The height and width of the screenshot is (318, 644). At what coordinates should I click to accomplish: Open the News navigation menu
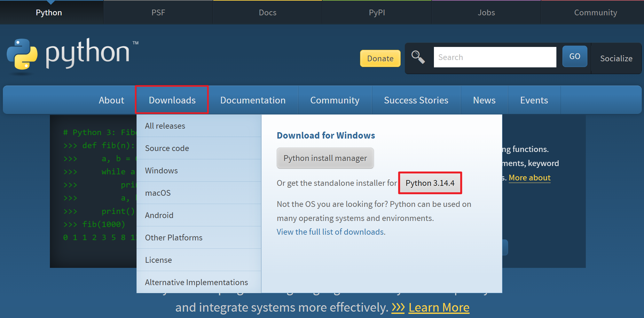(484, 100)
